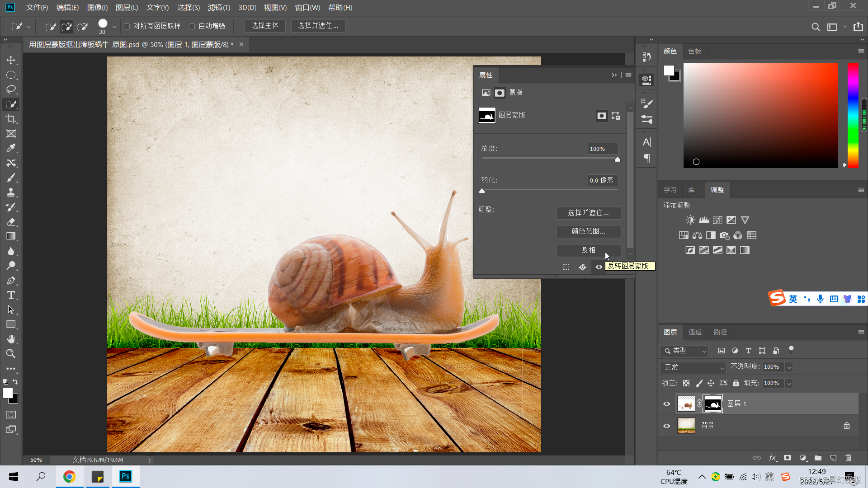The height and width of the screenshot is (488, 868).
Task: Select the Crop tool
Action: tap(11, 119)
